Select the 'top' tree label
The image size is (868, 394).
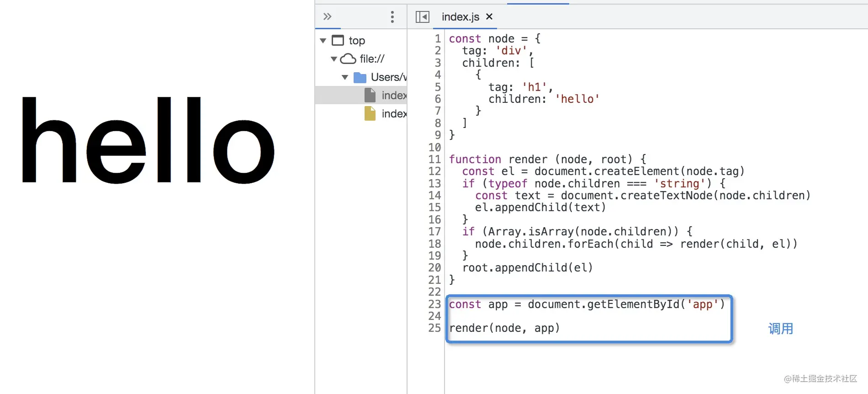(x=357, y=41)
